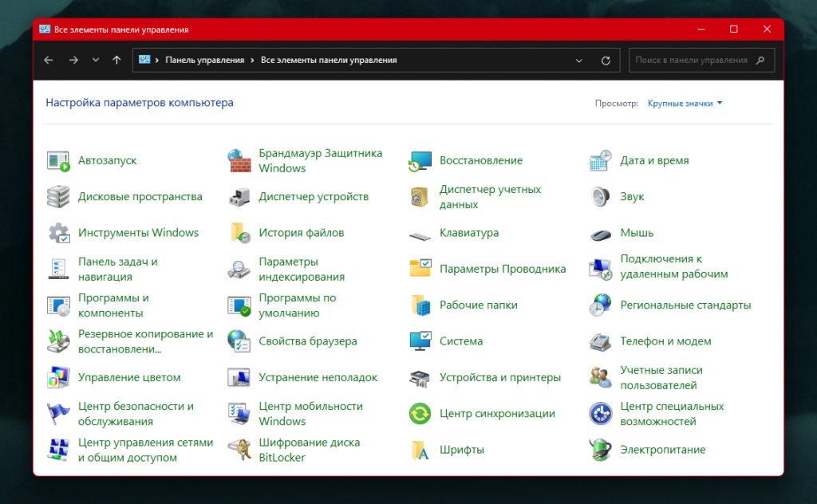This screenshot has height=504, width=817.
Task: Click the История файлов folder icon
Action: pyautogui.click(x=240, y=233)
